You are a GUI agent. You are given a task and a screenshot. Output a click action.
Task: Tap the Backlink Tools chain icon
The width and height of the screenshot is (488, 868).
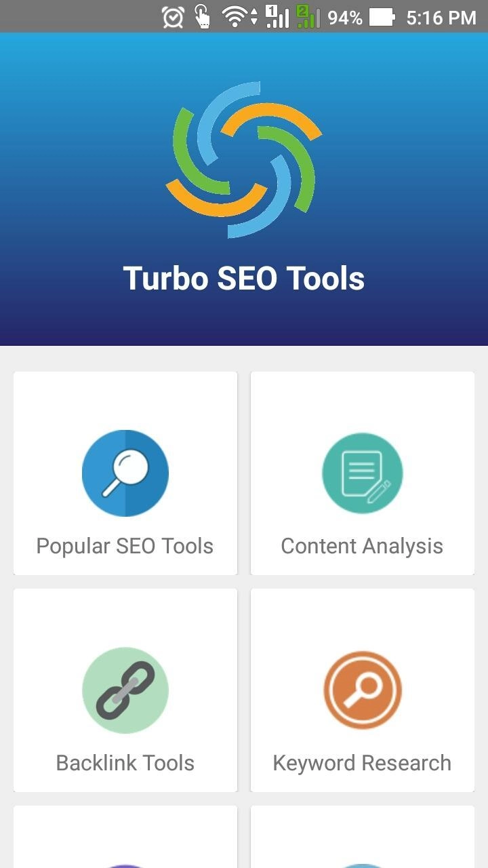click(125, 690)
